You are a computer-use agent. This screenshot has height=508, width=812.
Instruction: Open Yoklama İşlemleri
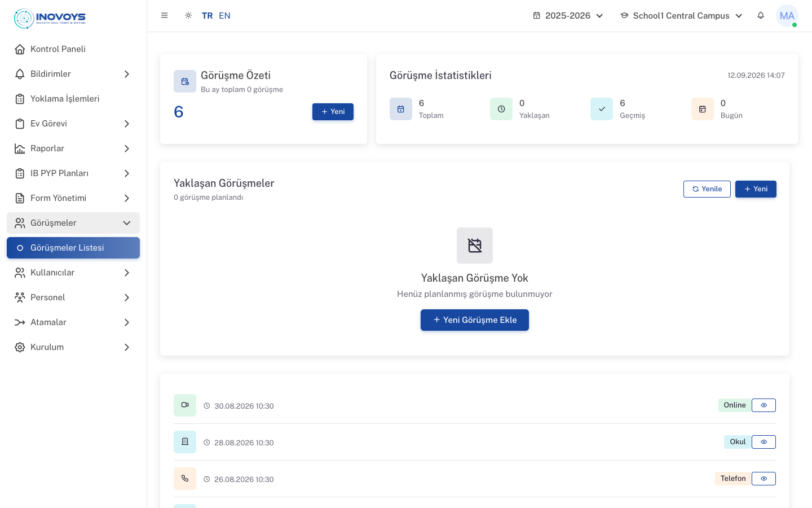(x=73, y=99)
